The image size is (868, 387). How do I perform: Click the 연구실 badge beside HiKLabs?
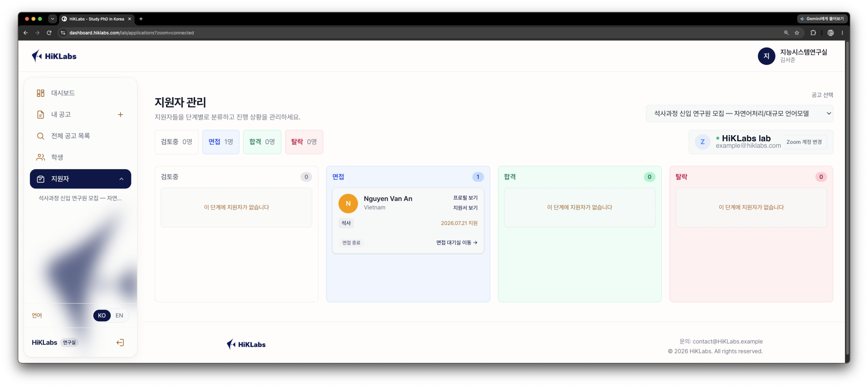(69, 343)
